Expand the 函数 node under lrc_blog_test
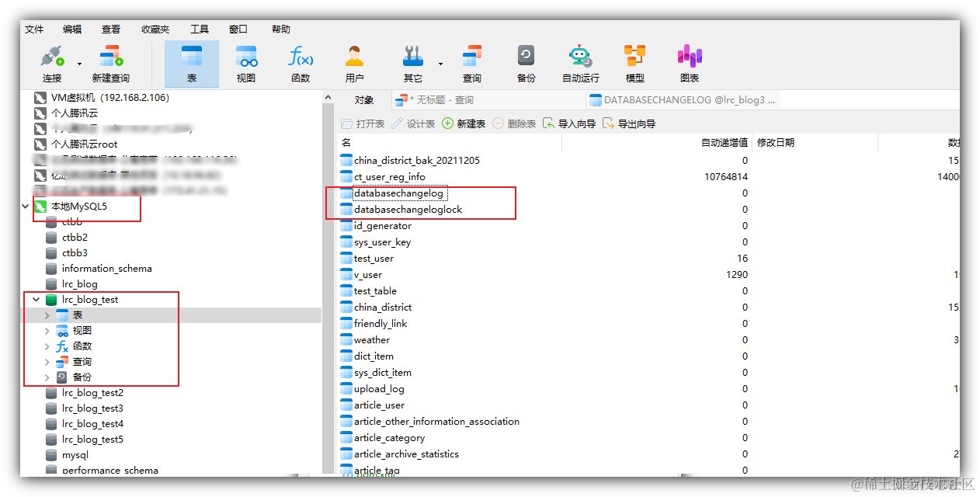The height and width of the screenshot is (497, 980). [x=47, y=346]
